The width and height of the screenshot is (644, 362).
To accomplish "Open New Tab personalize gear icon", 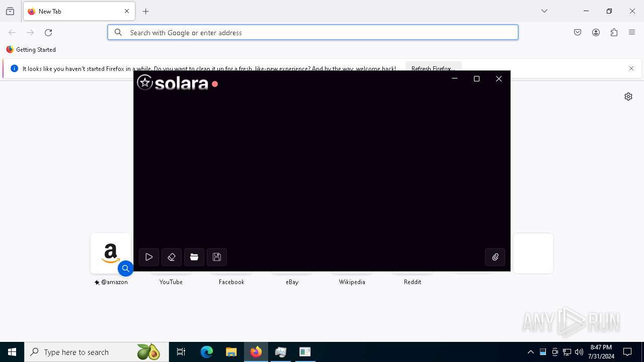I will click(x=628, y=97).
